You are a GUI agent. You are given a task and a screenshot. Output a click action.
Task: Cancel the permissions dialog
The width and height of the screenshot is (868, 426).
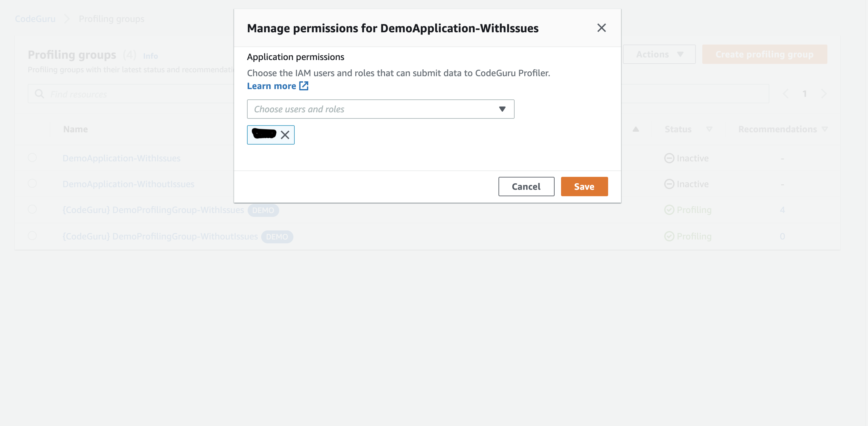point(526,187)
